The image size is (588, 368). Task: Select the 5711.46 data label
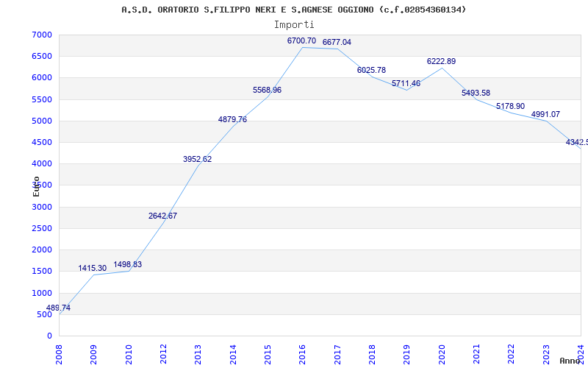pos(406,83)
